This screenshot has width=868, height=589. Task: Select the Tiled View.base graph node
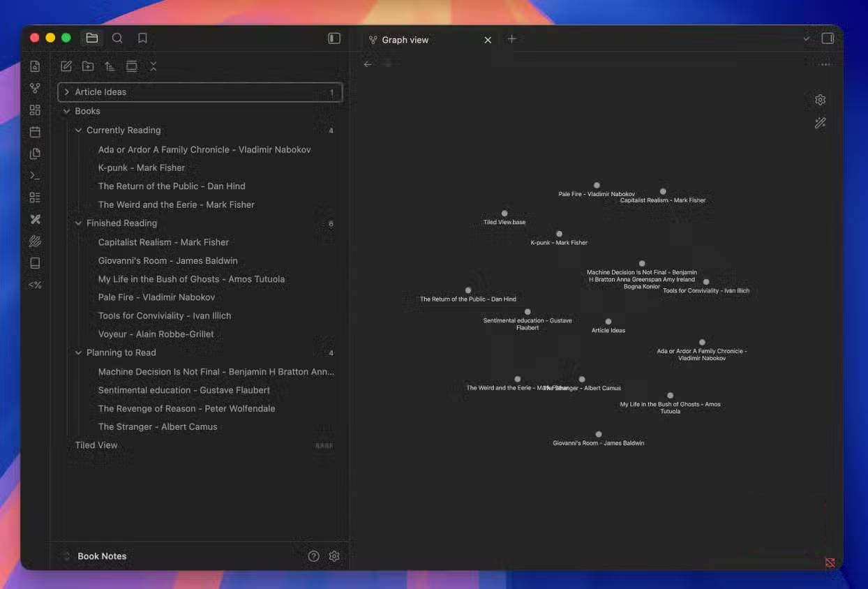pos(504,214)
